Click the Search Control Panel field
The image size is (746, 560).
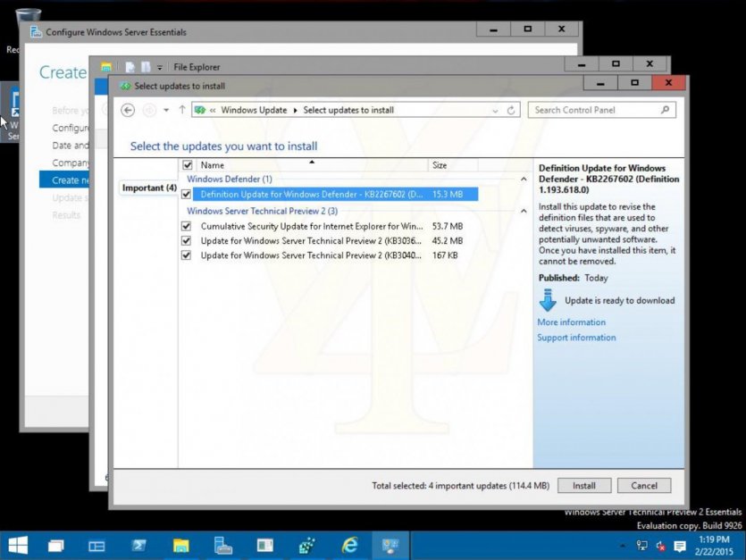click(594, 110)
